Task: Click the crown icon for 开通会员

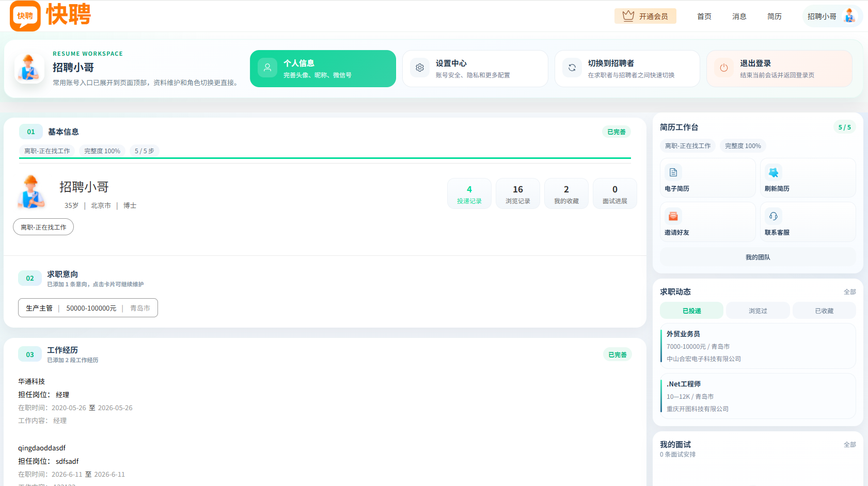Action: [x=628, y=16]
